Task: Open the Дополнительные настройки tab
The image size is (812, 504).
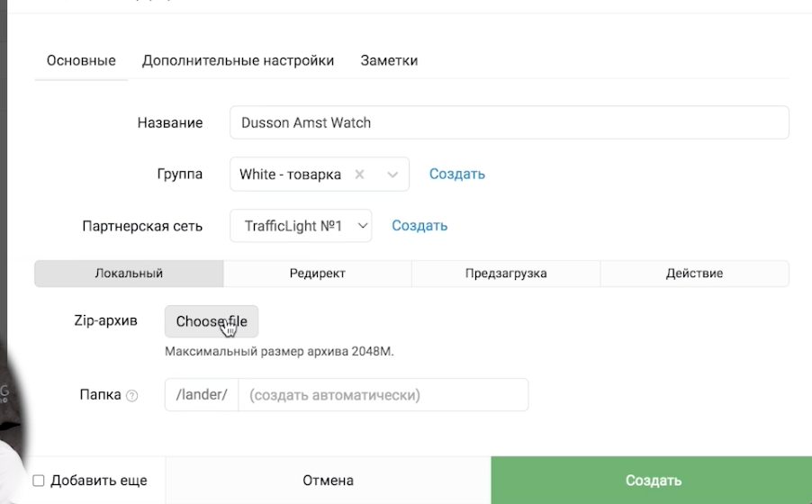Action: click(239, 60)
